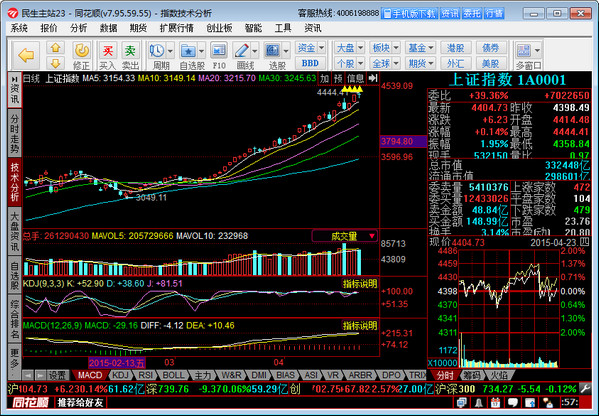This screenshot has width=599, height=416.
Task: Expand the 周期 dropdown arrow
Action: pos(170,51)
